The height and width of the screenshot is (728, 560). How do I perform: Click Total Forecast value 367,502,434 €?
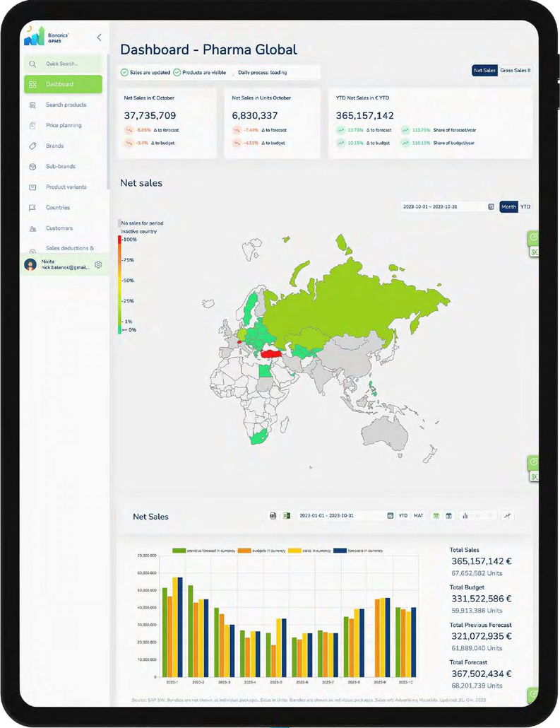[x=481, y=674]
